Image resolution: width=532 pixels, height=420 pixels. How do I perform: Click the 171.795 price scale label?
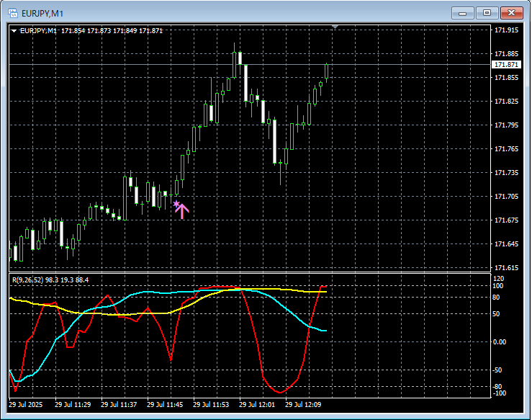coord(506,125)
